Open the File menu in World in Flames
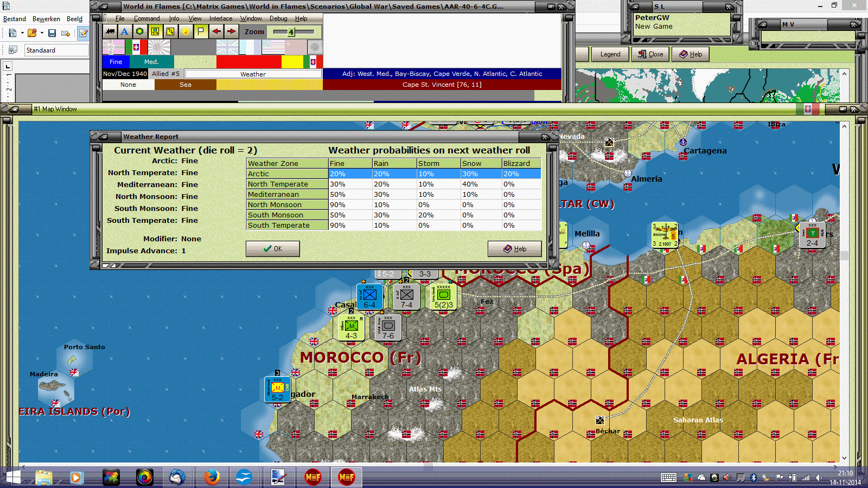This screenshot has width=868, height=488. click(120, 18)
